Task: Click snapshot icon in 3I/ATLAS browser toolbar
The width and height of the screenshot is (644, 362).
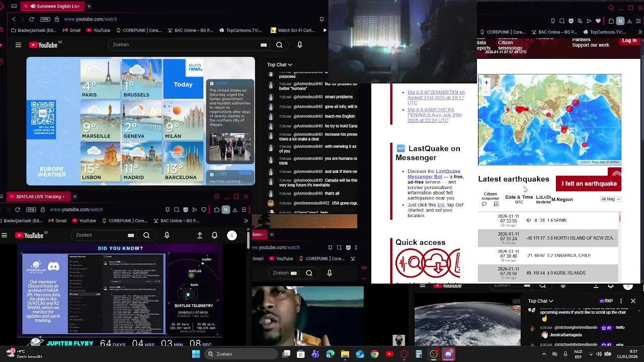Action: [177, 209]
